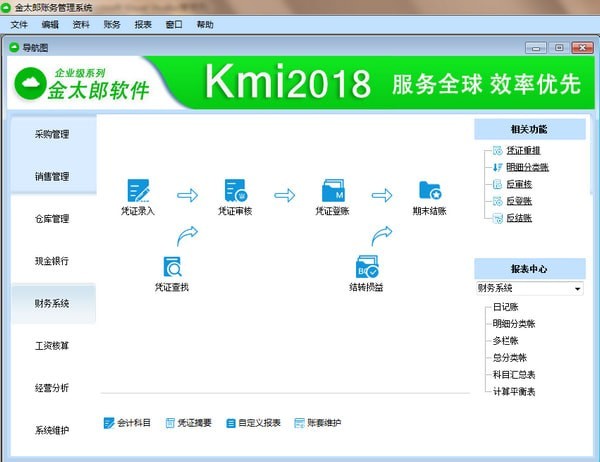Open the 文件 menu

tap(19, 25)
